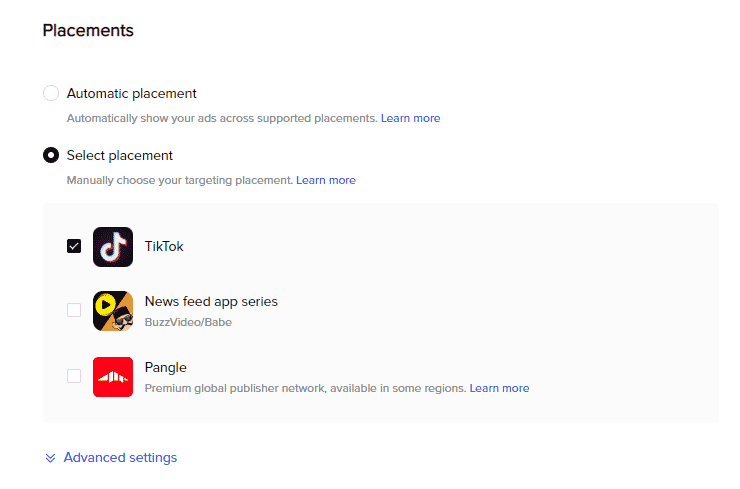Click the Automatic placement label text

tap(132, 93)
